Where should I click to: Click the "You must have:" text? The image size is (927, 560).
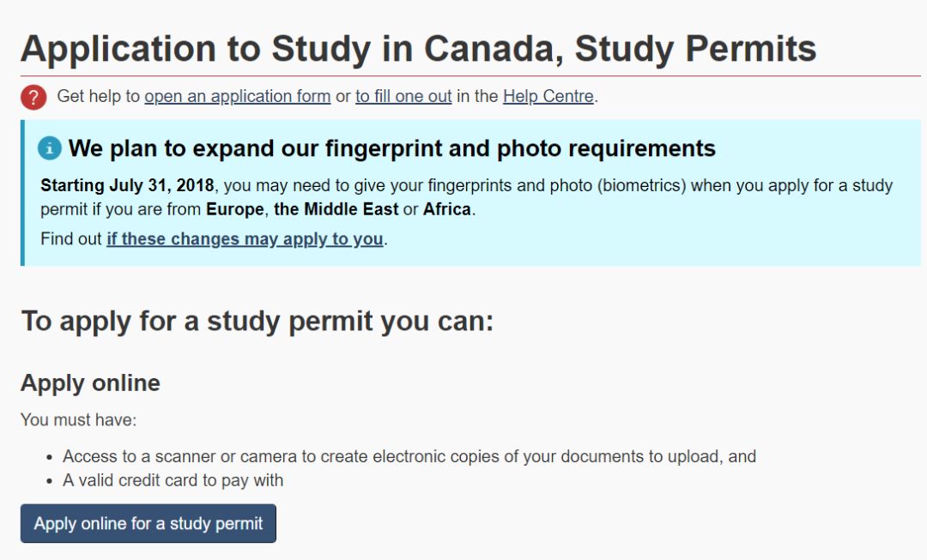click(x=78, y=420)
